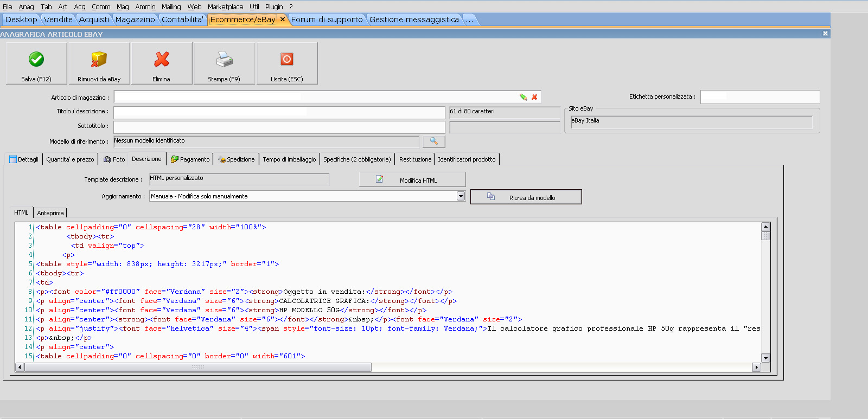The width and height of the screenshot is (868, 419).
Task: Open the overflow tab labeled with ellipsis
Action: (469, 20)
